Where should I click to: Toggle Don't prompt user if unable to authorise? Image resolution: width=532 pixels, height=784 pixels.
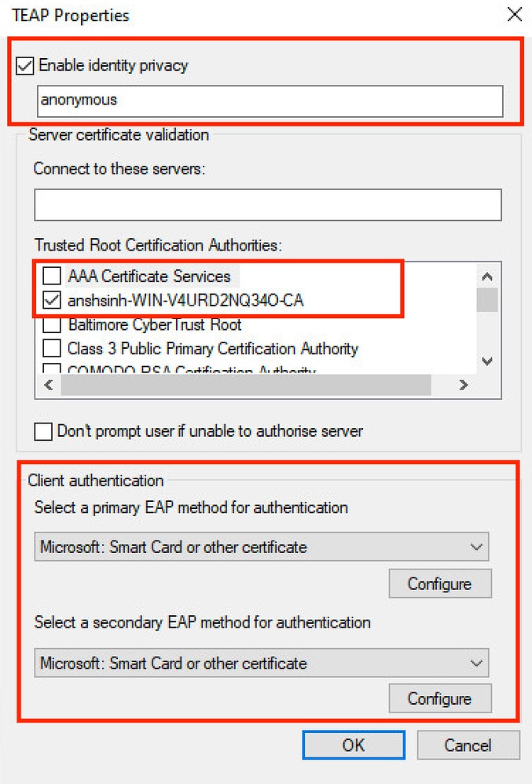pyautogui.click(x=44, y=431)
